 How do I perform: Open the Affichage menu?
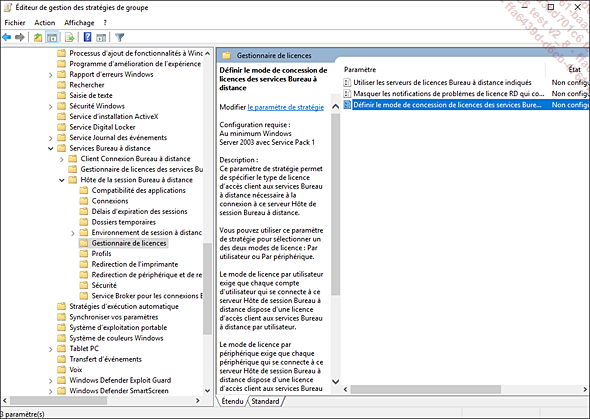[x=79, y=23]
